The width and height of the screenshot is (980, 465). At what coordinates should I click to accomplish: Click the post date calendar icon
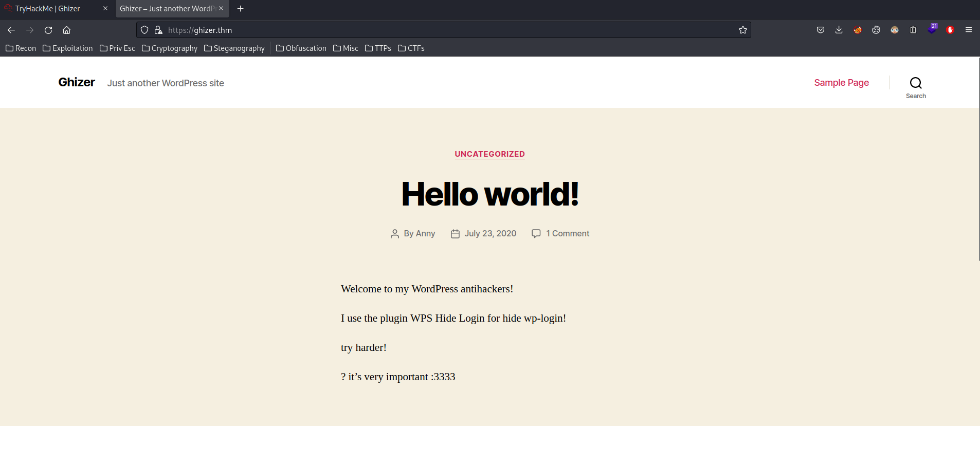coord(455,234)
